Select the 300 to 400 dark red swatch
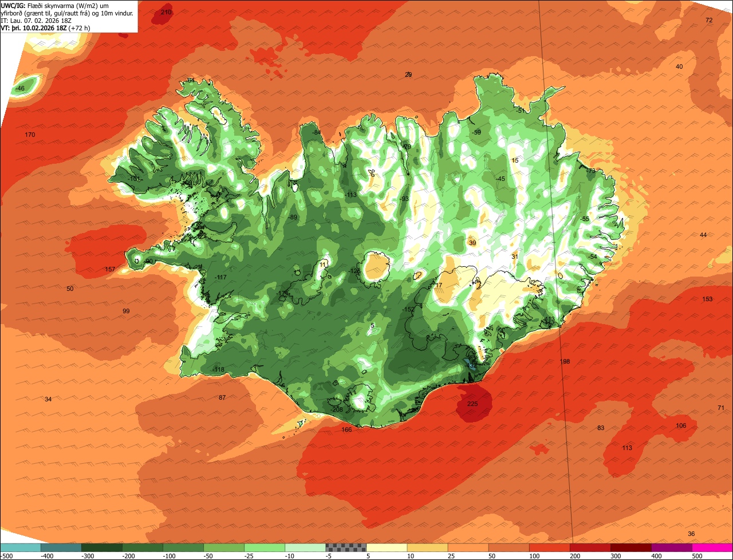The width and height of the screenshot is (733, 560). pos(630,547)
